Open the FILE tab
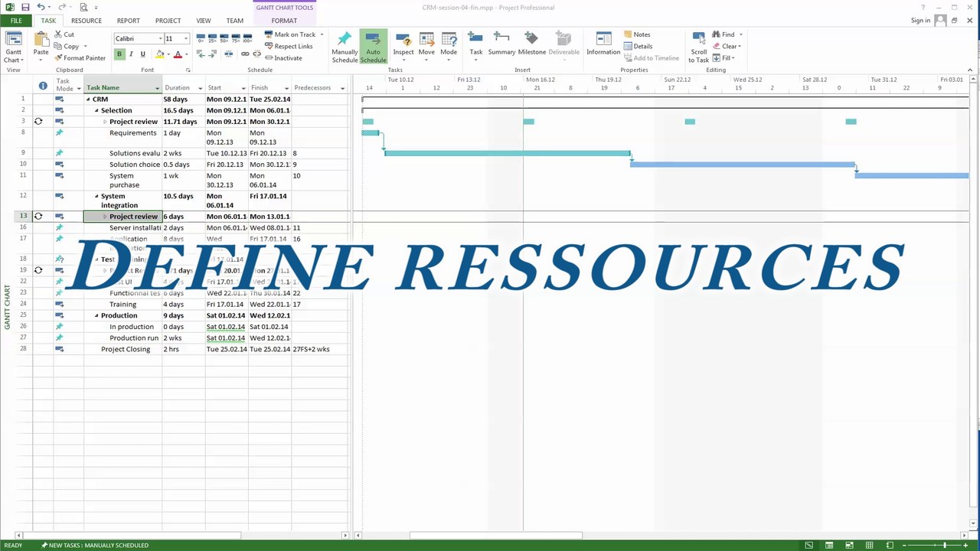This screenshot has width=980, height=551. pos(16,21)
